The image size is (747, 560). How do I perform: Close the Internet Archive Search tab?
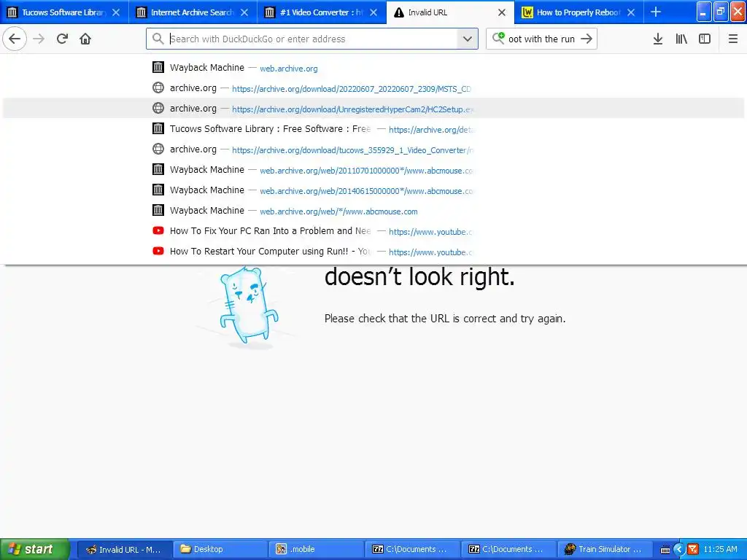(244, 12)
